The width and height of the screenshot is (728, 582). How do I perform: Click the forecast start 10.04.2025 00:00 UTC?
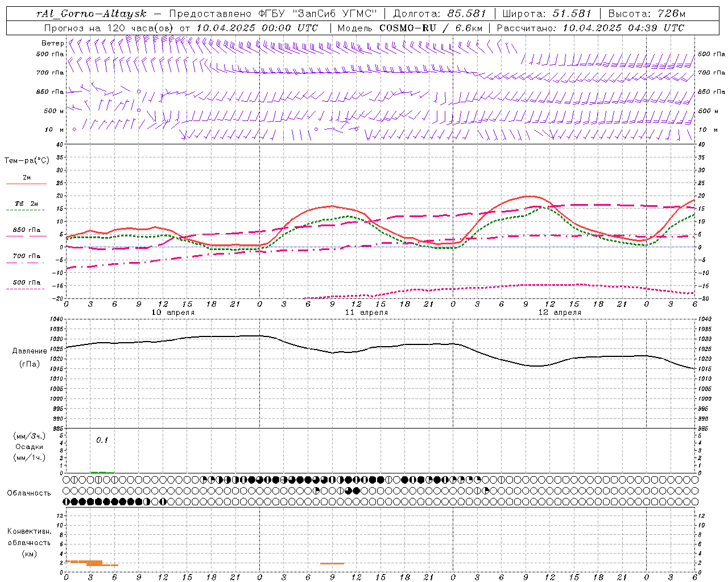coord(257,28)
